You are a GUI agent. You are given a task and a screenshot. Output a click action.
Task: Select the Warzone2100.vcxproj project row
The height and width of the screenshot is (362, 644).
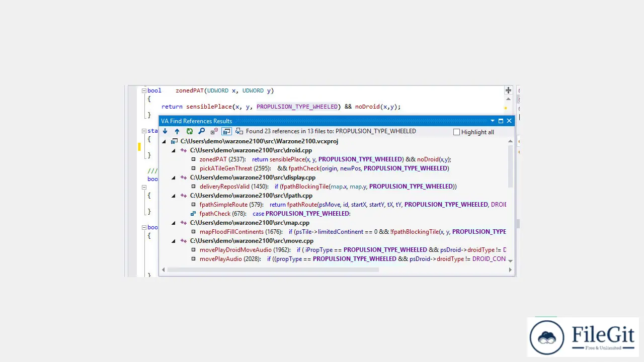point(259,141)
